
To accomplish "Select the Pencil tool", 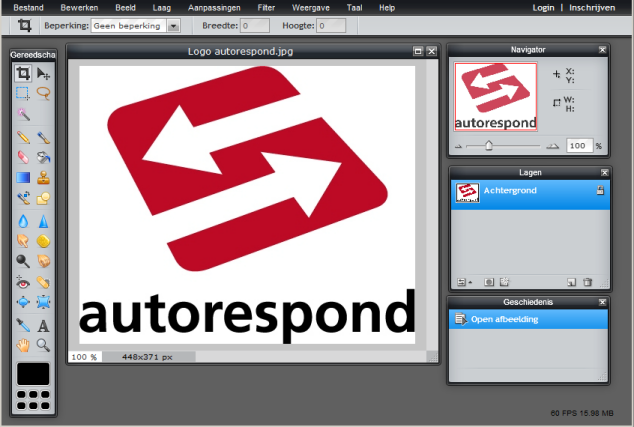I will point(23,138).
